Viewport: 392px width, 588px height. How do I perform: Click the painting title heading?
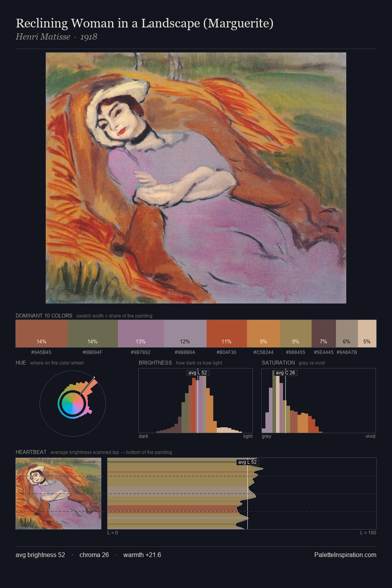click(145, 23)
